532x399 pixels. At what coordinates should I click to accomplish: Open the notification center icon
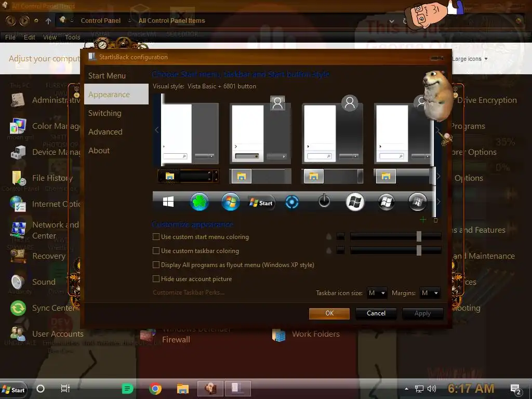[x=516, y=390]
